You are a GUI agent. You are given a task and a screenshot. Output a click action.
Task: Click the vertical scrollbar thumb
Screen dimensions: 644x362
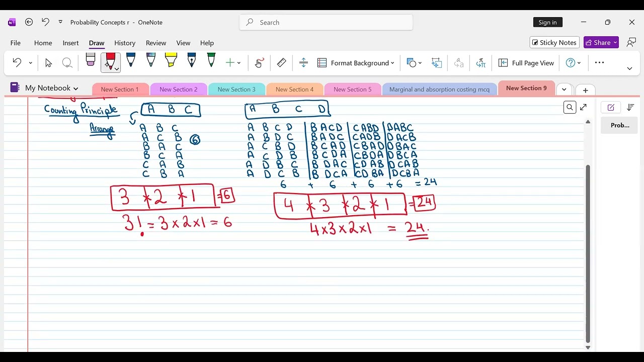[x=588, y=254]
